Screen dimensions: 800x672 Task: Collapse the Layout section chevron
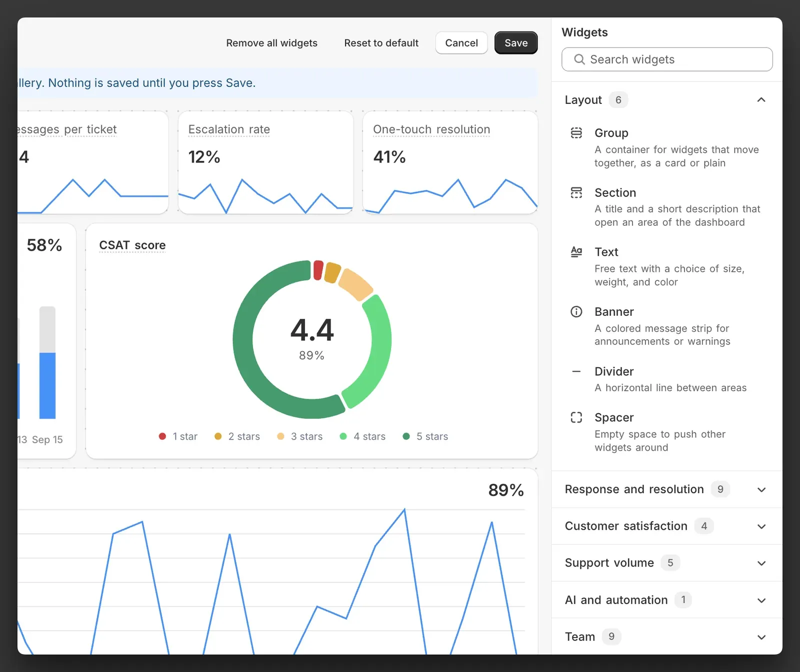[x=761, y=100]
